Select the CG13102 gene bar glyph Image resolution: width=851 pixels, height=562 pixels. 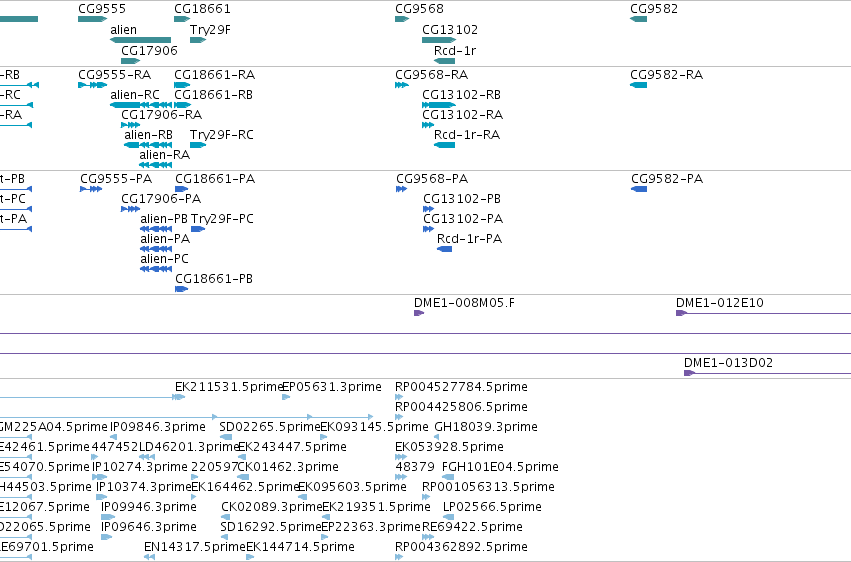(439, 40)
